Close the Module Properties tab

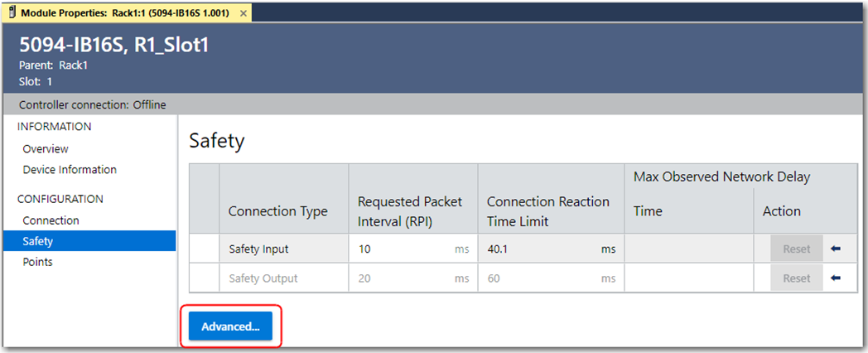pyautogui.click(x=243, y=14)
